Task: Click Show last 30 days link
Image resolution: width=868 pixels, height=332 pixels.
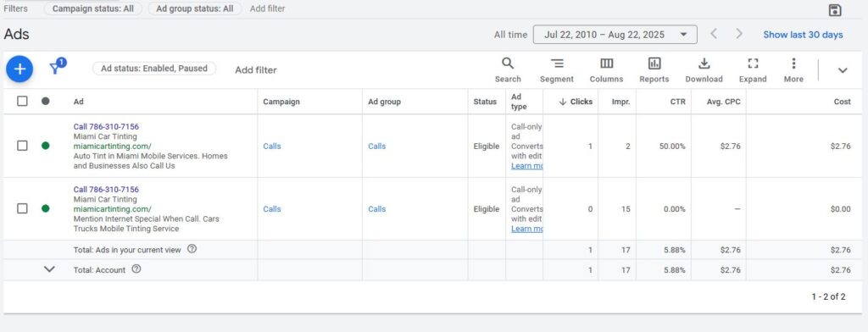Action: (x=803, y=35)
